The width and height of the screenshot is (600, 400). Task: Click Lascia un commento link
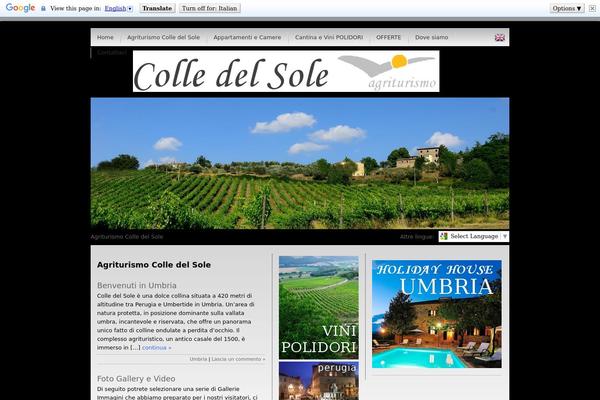[238, 359]
